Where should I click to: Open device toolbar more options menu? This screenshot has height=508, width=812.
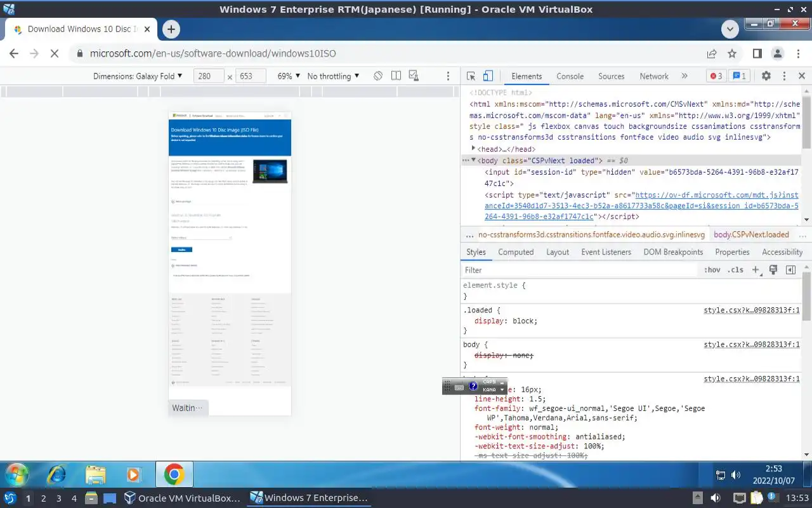(448, 76)
